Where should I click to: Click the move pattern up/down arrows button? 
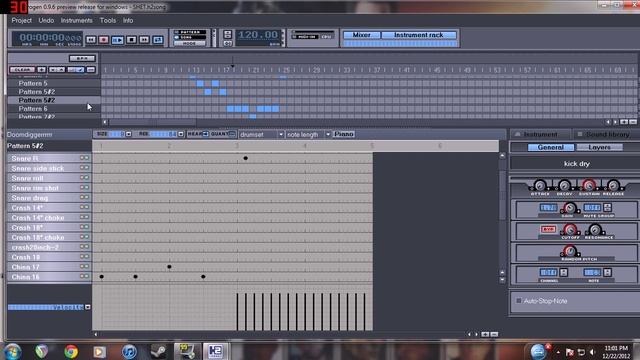point(57,70)
